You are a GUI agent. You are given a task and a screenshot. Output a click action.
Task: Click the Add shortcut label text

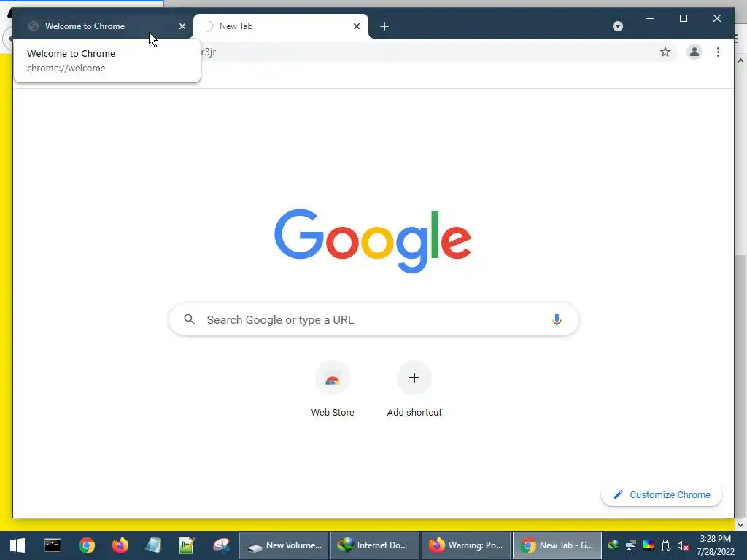click(x=414, y=413)
